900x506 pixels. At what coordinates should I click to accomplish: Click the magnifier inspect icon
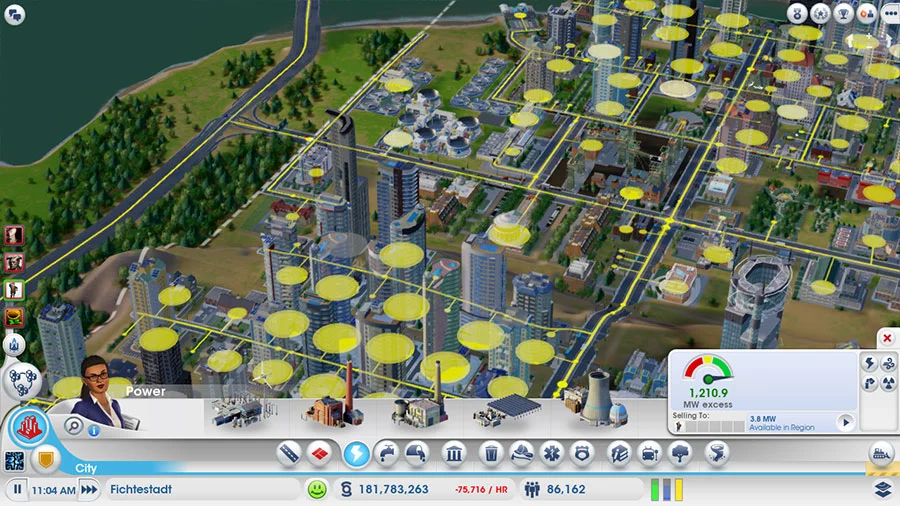[x=73, y=426]
